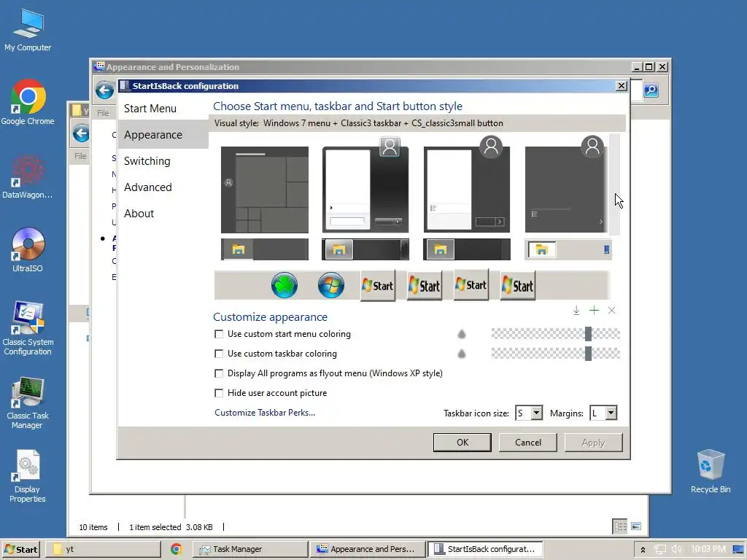The height and width of the screenshot is (560, 747).
Task: Click the Apply button
Action: 593,443
